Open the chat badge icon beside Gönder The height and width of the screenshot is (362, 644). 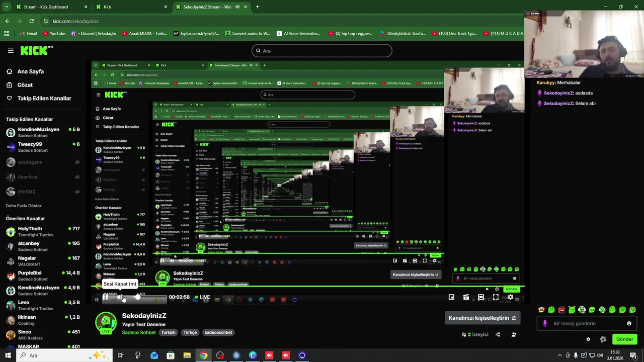pyautogui.click(x=603, y=339)
